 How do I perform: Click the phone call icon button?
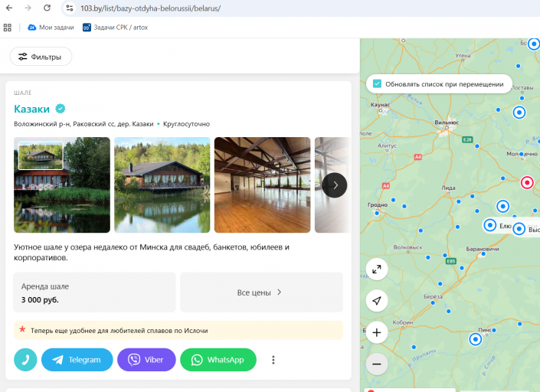(x=25, y=360)
